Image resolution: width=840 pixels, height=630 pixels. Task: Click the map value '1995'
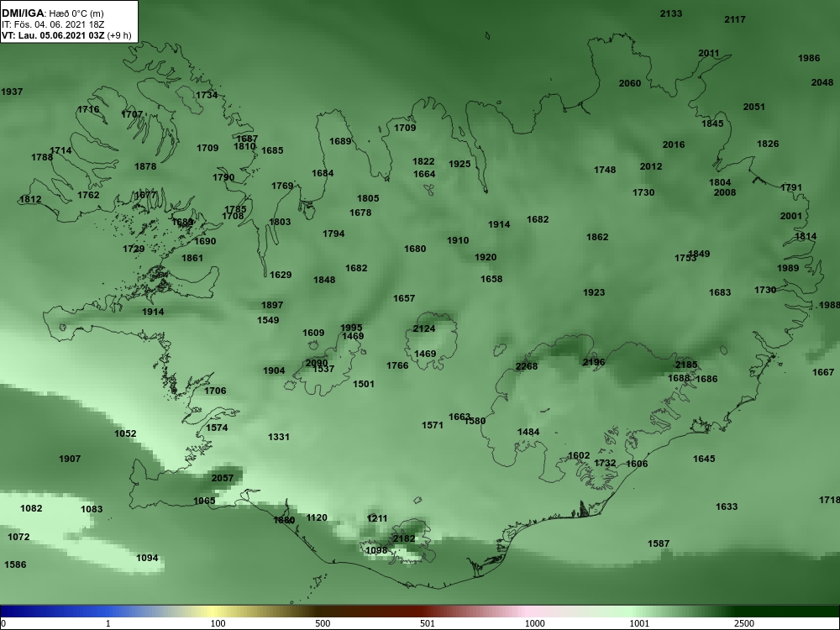(x=351, y=328)
